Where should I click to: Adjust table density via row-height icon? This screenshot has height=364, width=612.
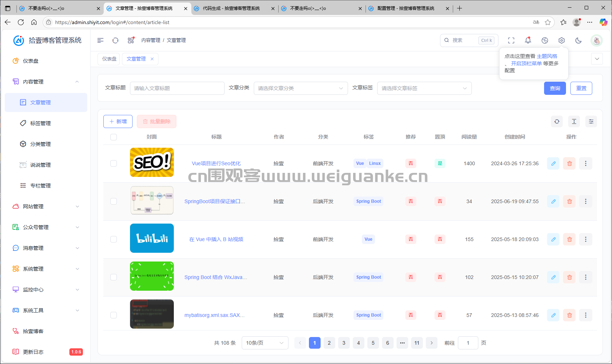click(x=574, y=121)
